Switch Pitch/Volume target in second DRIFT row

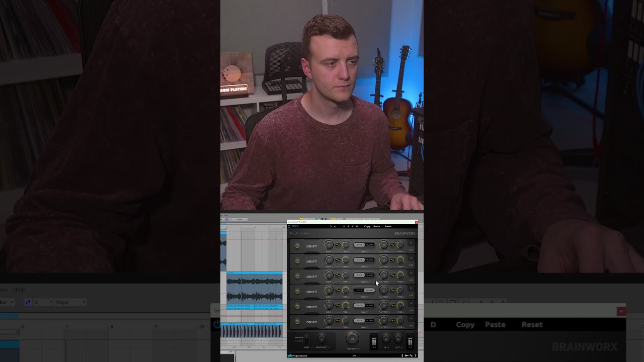click(x=364, y=260)
